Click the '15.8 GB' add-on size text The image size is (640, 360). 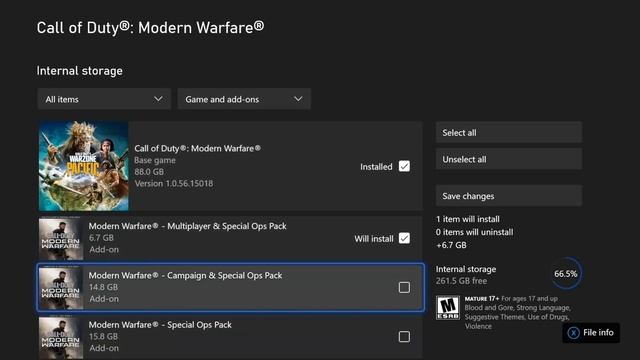103,336
